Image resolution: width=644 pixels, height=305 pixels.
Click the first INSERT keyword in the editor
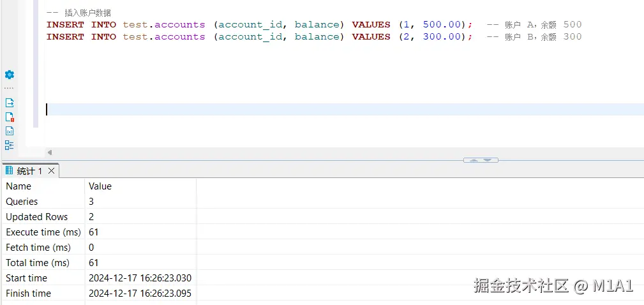coord(65,25)
